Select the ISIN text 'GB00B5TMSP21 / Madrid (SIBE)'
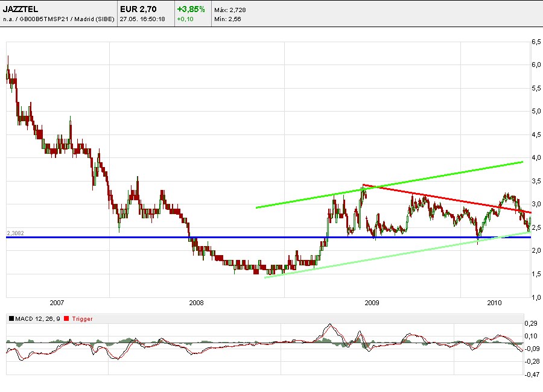Image resolution: width=543 pixels, height=392 pixels. (67, 19)
